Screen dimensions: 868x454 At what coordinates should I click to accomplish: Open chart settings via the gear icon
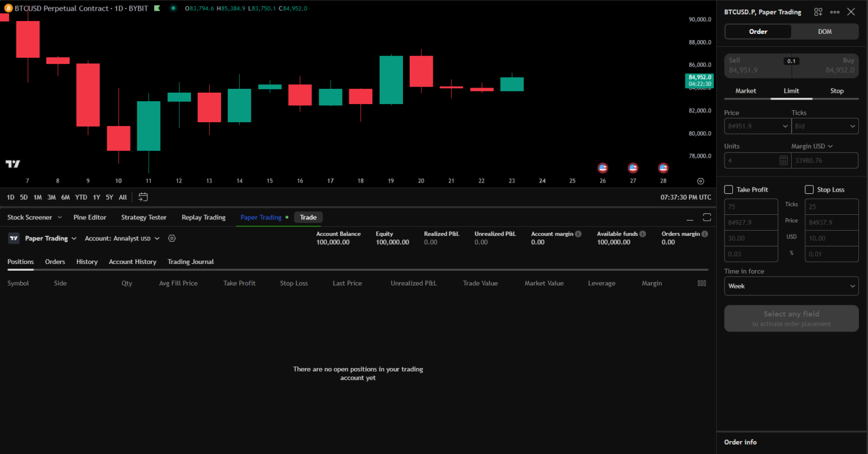(x=700, y=181)
